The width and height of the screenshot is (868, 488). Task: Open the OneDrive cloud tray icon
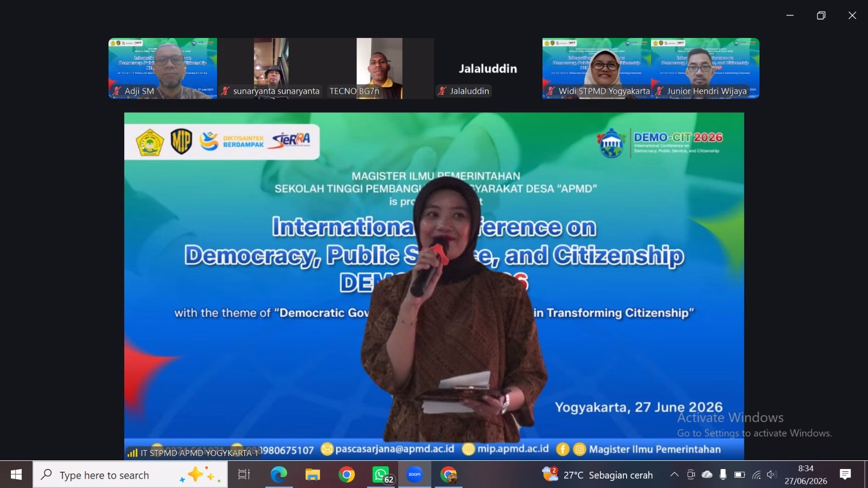[x=707, y=475]
